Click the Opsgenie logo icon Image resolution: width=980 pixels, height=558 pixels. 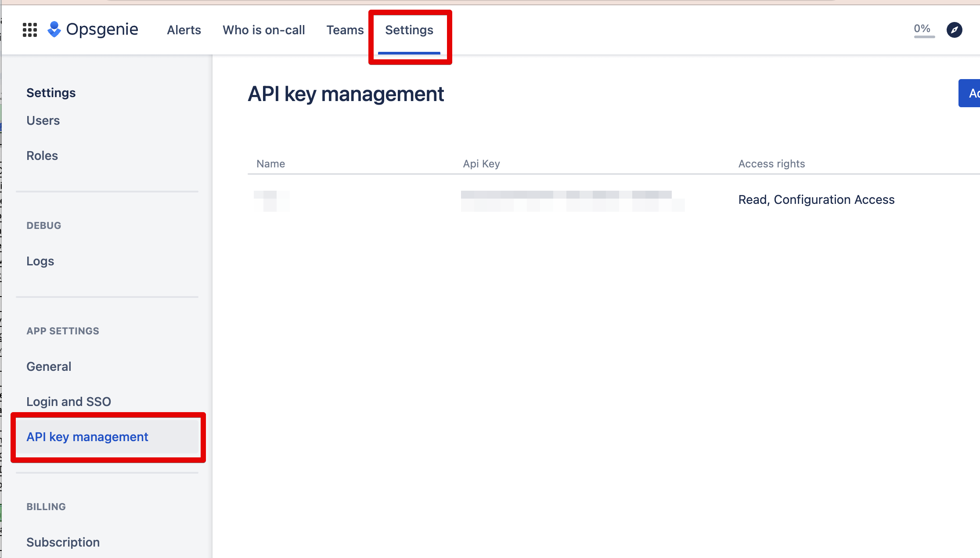pyautogui.click(x=54, y=29)
